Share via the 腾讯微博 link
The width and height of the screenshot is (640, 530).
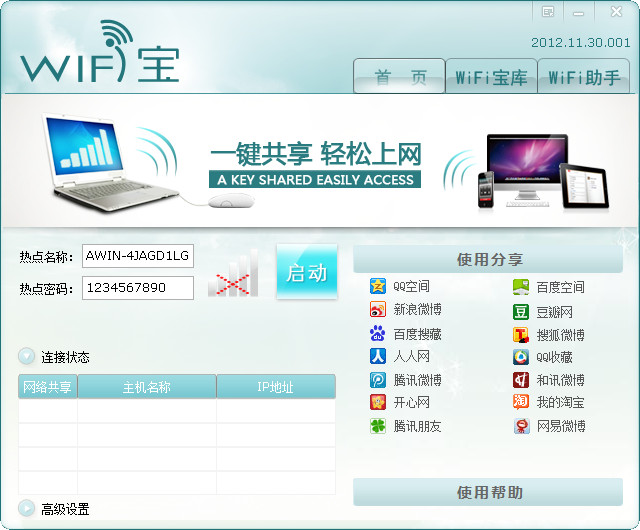coord(418,380)
